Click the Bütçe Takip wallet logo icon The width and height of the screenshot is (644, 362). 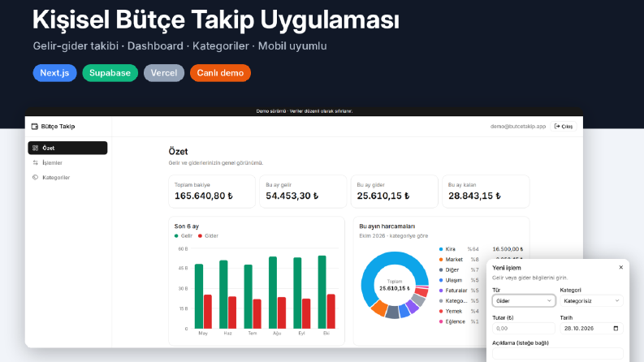tap(34, 127)
